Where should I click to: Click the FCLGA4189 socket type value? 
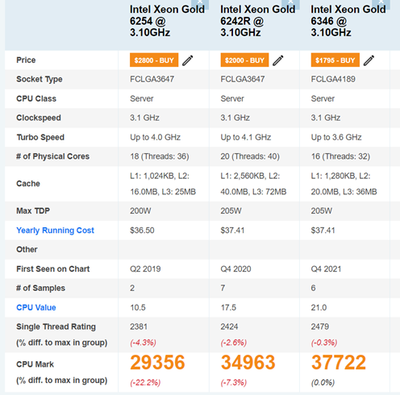[x=333, y=79]
